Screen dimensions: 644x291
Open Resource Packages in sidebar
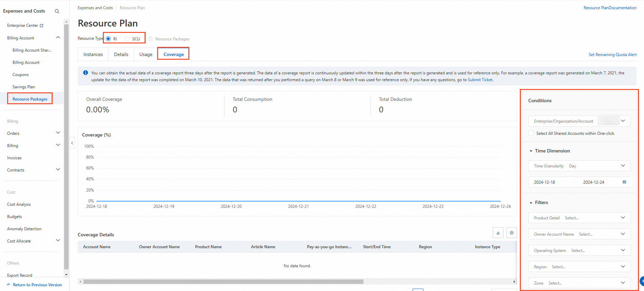click(x=30, y=99)
